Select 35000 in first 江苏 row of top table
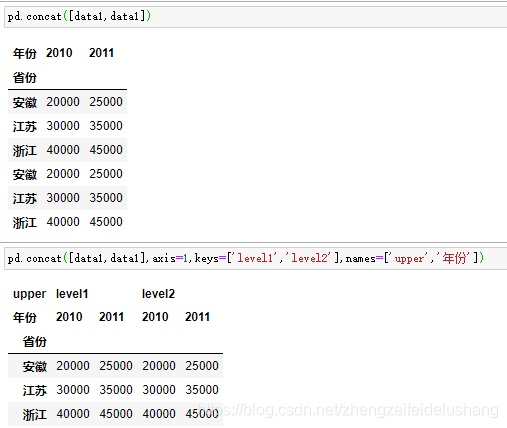The height and width of the screenshot is (428, 507). coord(106,126)
